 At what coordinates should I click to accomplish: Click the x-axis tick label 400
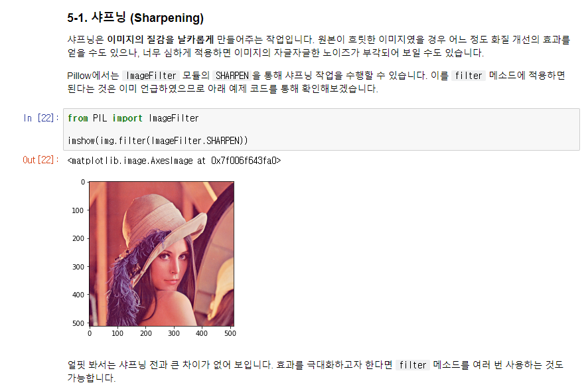tap(202, 333)
